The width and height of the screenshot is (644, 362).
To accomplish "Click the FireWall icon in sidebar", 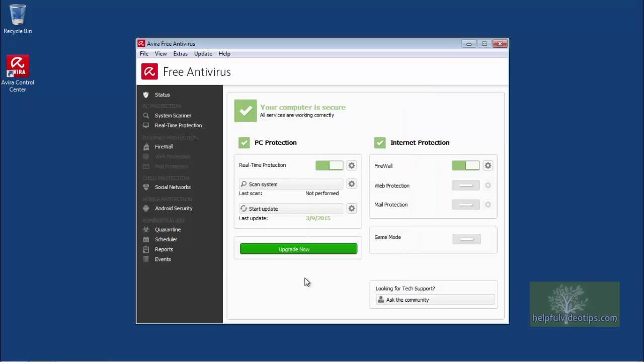I will point(146,147).
